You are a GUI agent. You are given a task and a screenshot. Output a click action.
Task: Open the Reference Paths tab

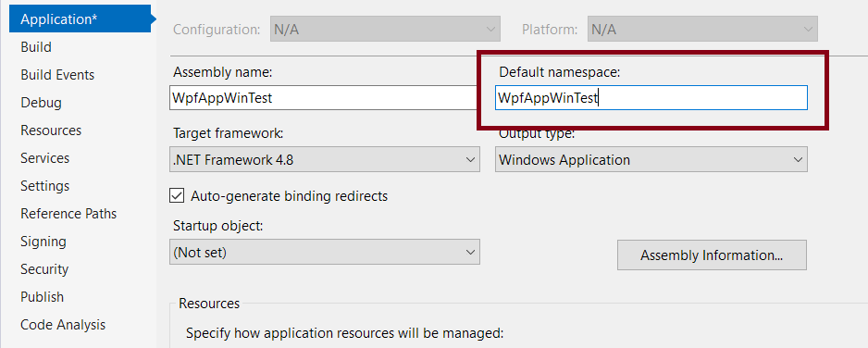point(68,214)
